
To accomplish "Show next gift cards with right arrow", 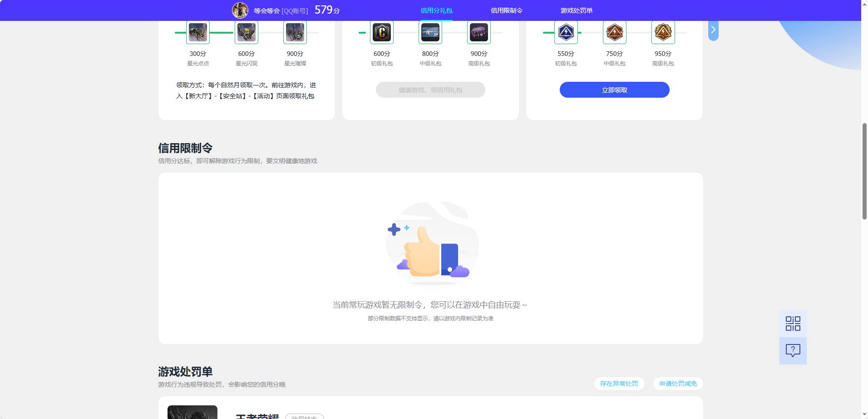I will (x=713, y=30).
